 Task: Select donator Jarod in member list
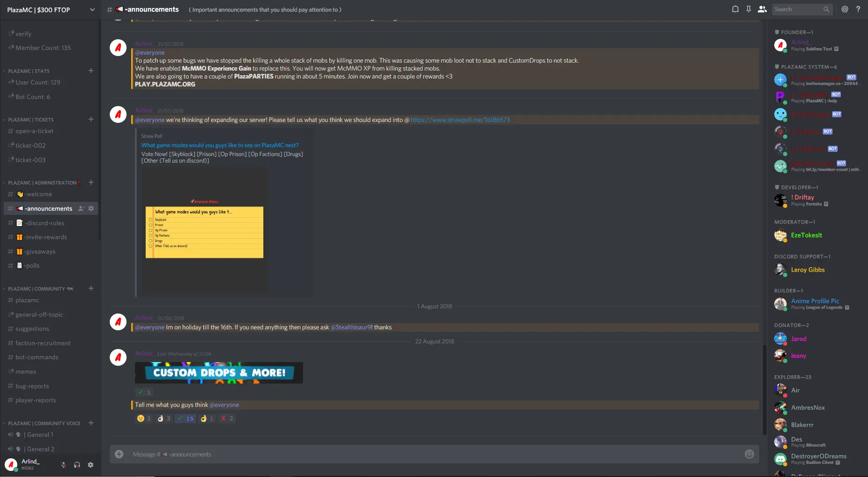coord(817,339)
